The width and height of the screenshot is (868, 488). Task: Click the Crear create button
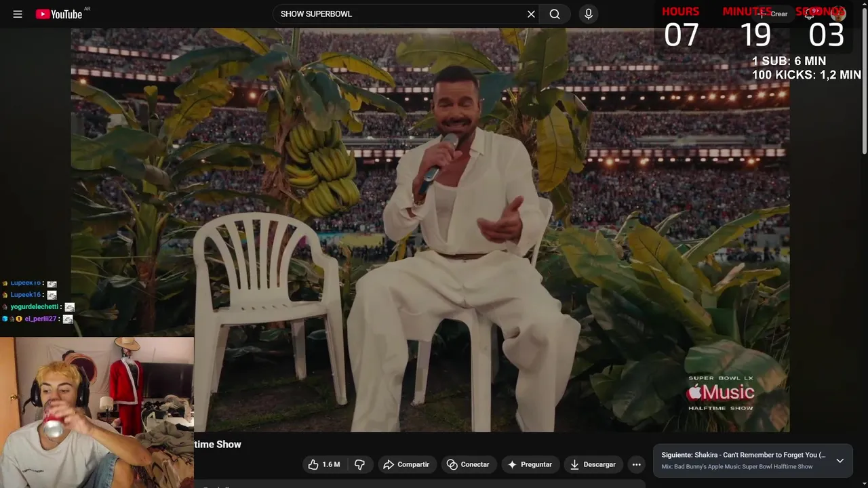[773, 14]
